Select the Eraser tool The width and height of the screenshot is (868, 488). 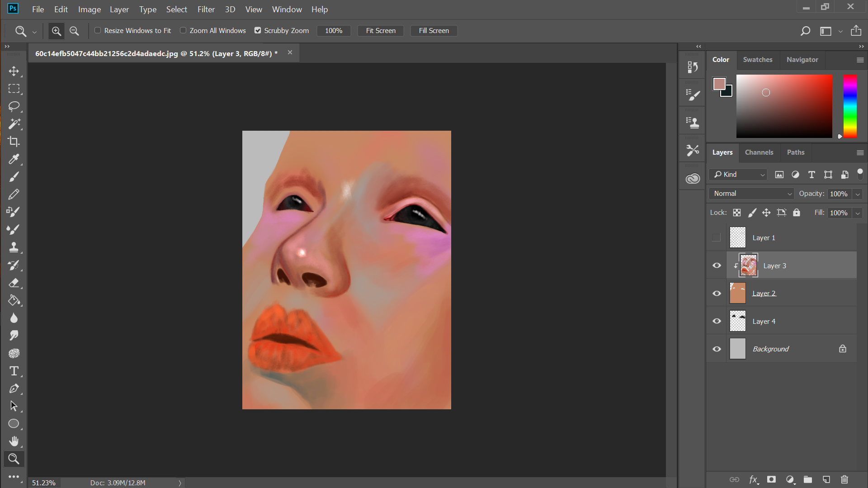pyautogui.click(x=14, y=283)
